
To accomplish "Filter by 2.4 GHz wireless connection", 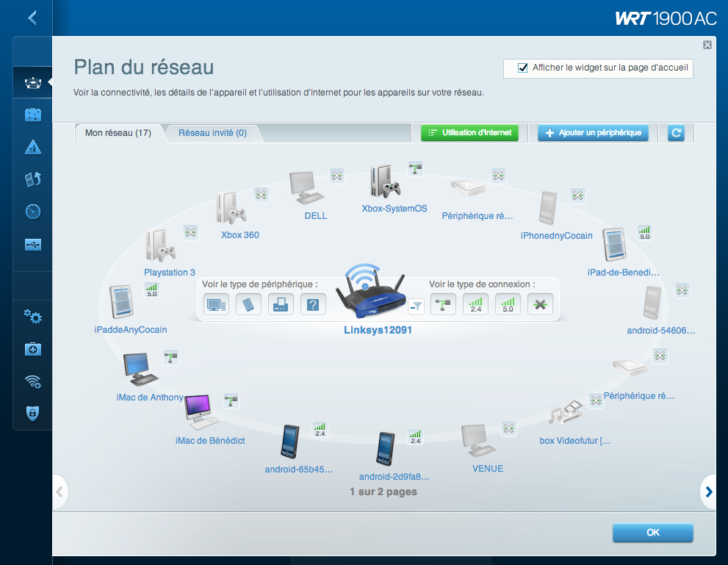I will pyautogui.click(x=475, y=305).
